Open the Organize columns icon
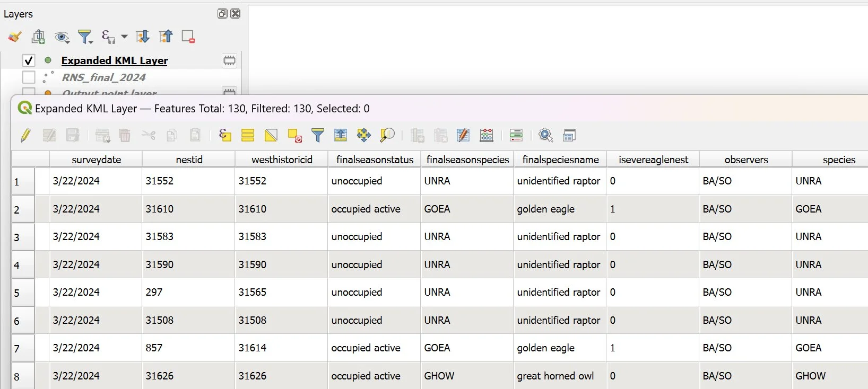This screenshot has height=389, width=868. click(x=463, y=135)
